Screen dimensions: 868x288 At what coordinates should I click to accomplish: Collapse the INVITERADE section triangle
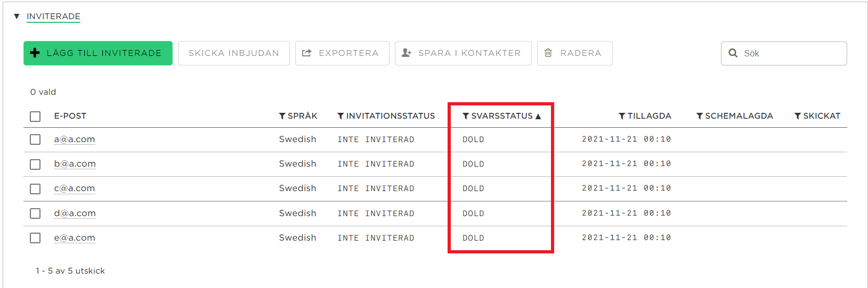point(17,17)
